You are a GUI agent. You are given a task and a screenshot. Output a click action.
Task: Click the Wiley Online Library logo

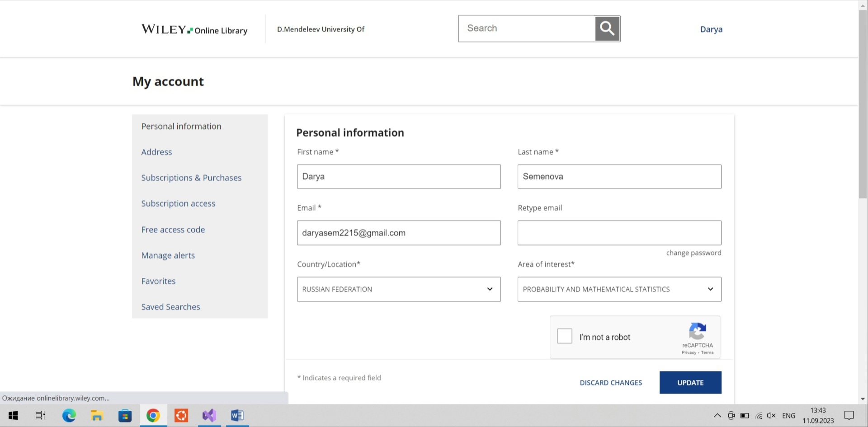tap(194, 29)
